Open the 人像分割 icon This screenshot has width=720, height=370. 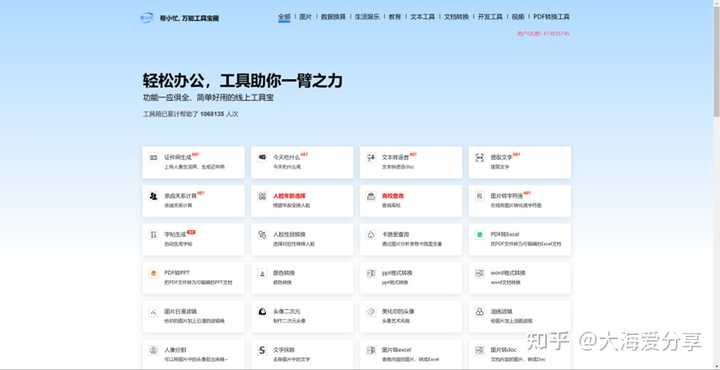[153, 350]
